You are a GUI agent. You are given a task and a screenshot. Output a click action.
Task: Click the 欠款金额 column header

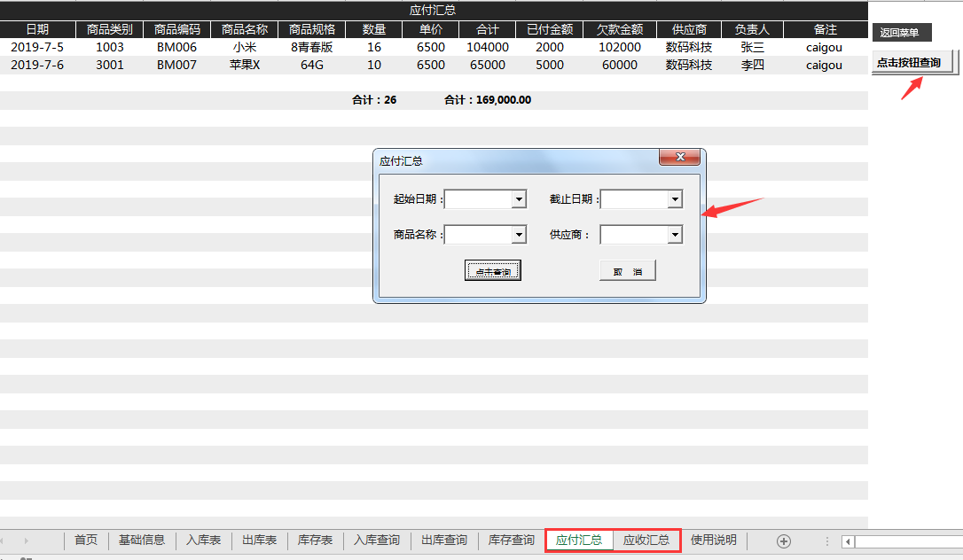tap(620, 29)
